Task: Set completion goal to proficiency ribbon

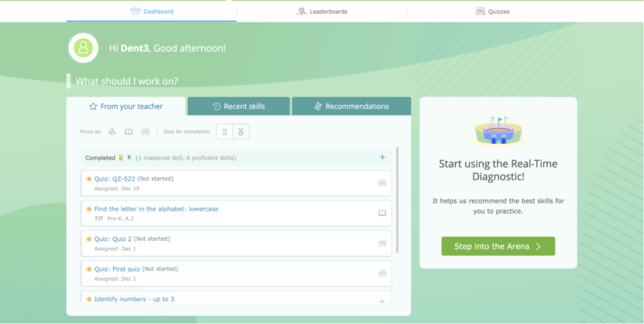Action: tap(225, 132)
